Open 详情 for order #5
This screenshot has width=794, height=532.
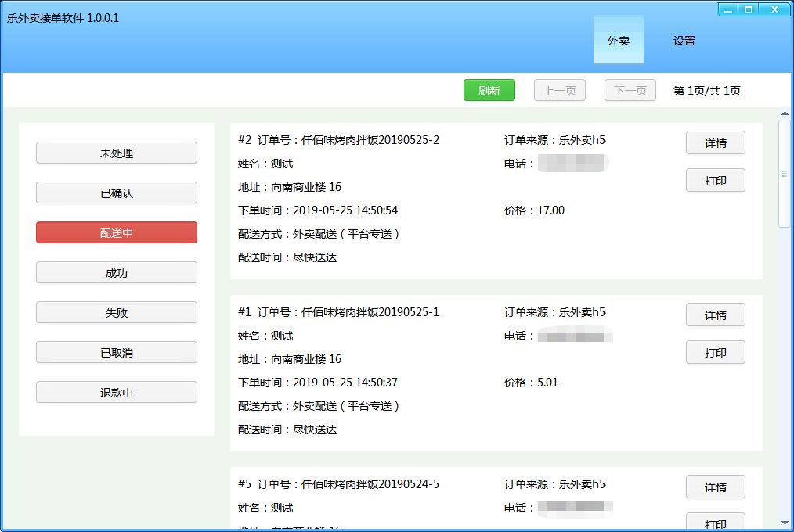(715, 487)
